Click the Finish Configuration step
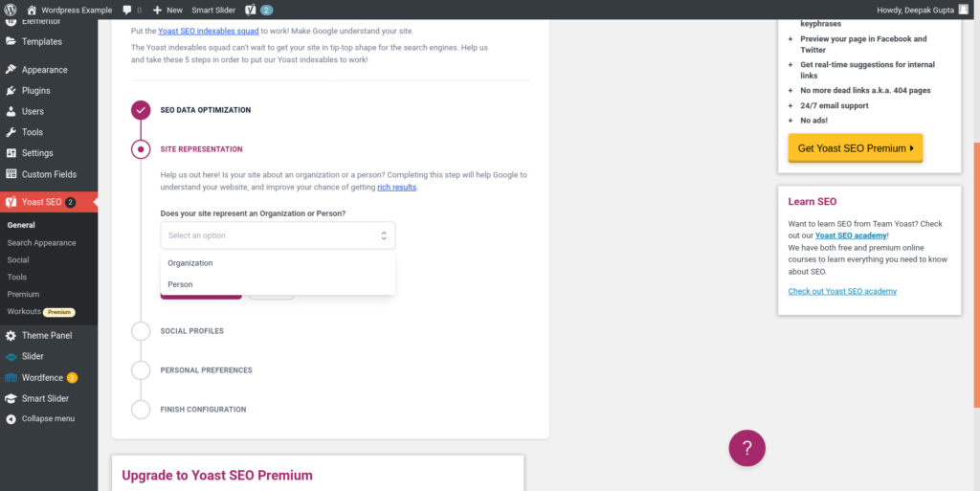Screen dimensions: 980x491 pos(203,410)
